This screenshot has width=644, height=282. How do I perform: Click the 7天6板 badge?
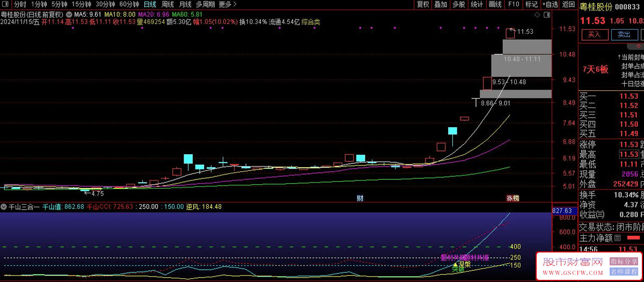pos(595,69)
